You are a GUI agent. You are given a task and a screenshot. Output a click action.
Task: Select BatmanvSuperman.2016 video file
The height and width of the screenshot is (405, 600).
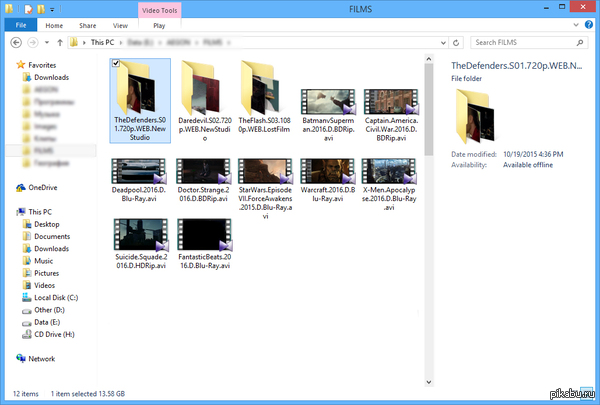tap(328, 115)
